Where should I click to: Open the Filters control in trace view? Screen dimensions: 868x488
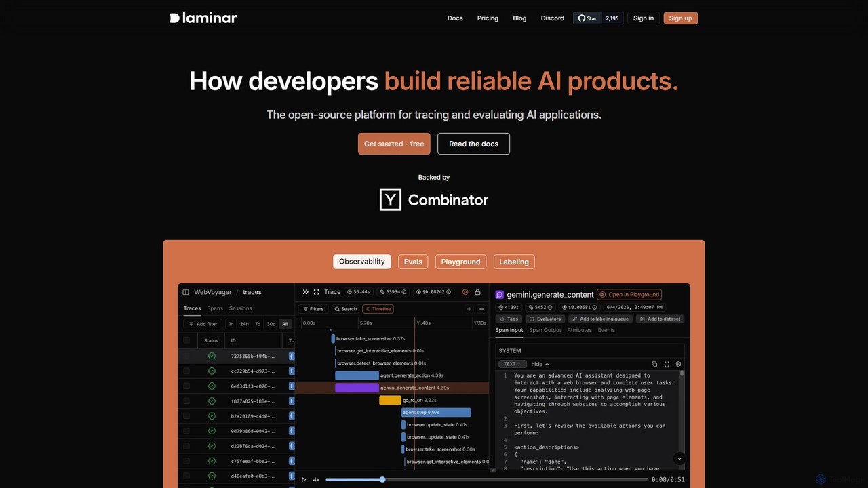coord(313,309)
